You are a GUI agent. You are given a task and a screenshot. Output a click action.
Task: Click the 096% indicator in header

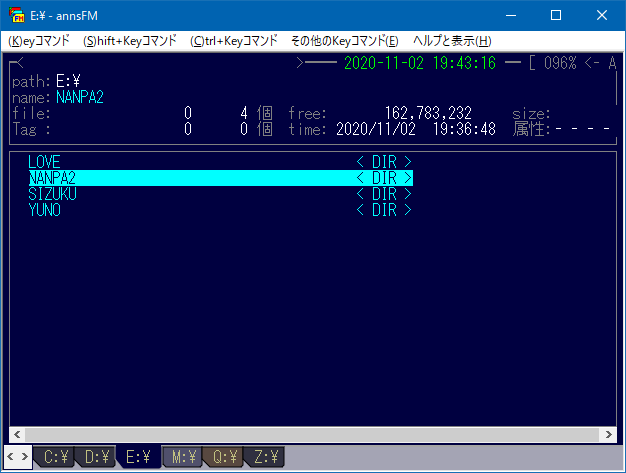tap(560, 63)
